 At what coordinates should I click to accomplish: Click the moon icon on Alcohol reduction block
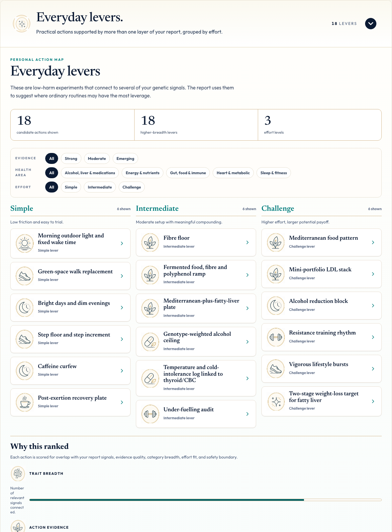click(x=276, y=306)
